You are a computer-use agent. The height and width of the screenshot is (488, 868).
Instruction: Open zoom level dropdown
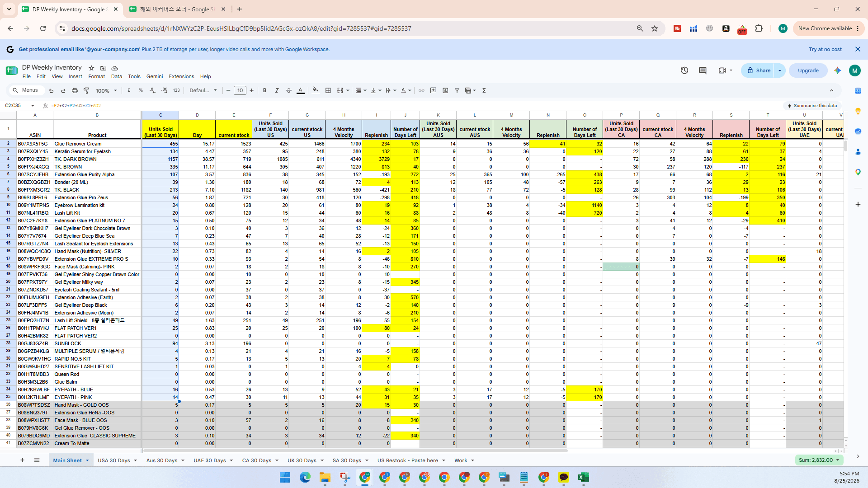tap(106, 90)
